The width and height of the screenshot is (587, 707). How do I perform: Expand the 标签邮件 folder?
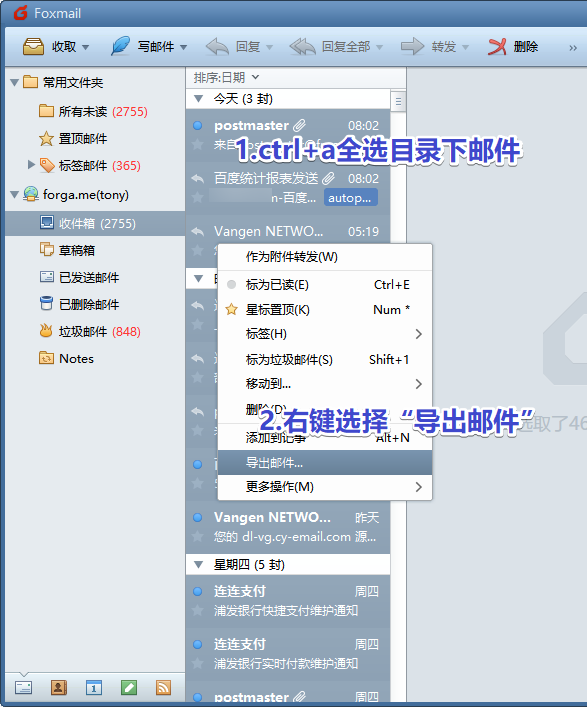point(31,165)
